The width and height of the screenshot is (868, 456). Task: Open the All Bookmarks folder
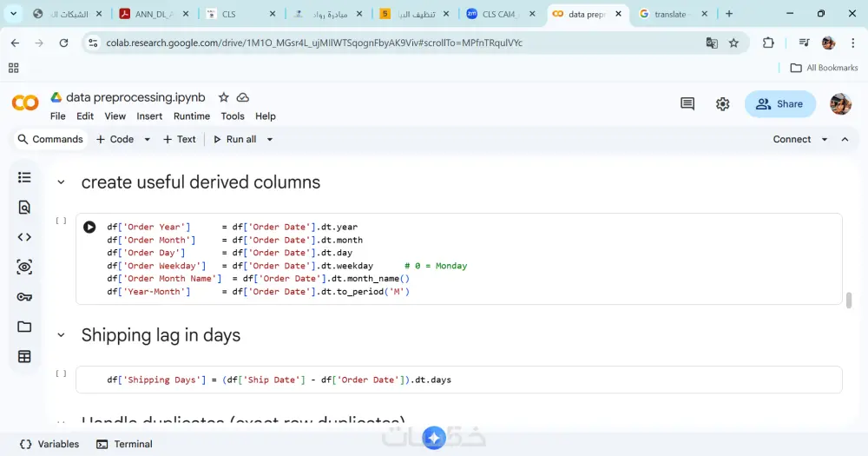click(825, 68)
